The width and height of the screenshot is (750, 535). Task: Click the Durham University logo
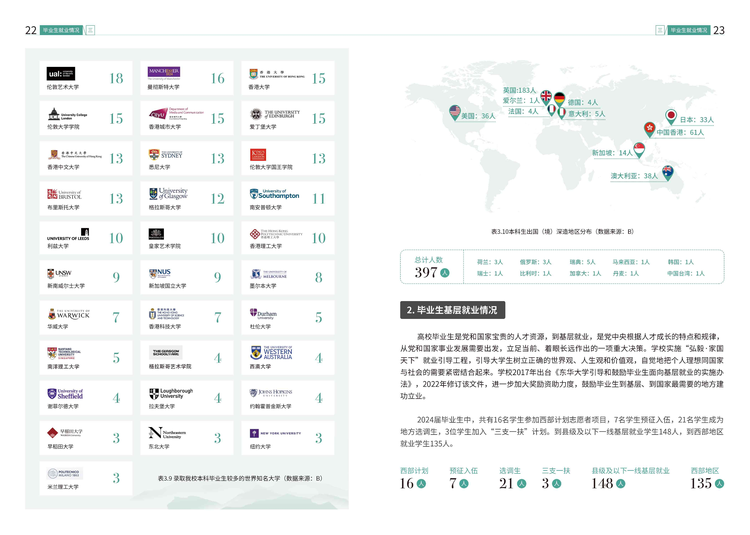263,314
